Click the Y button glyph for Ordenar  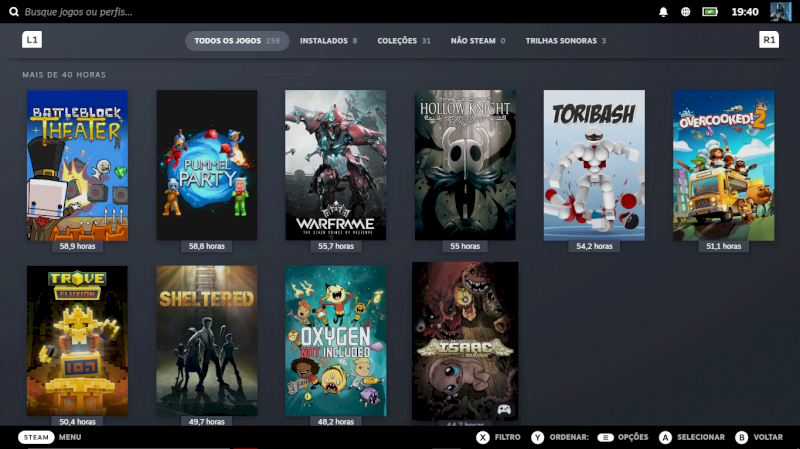click(537, 437)
